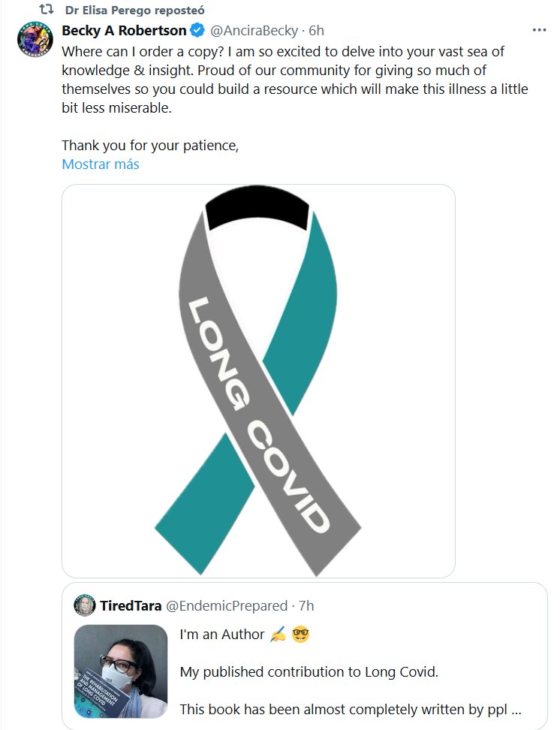Open the Becky A Robertson display name
This screenshot has width=560, height=730.
(124, 31)
